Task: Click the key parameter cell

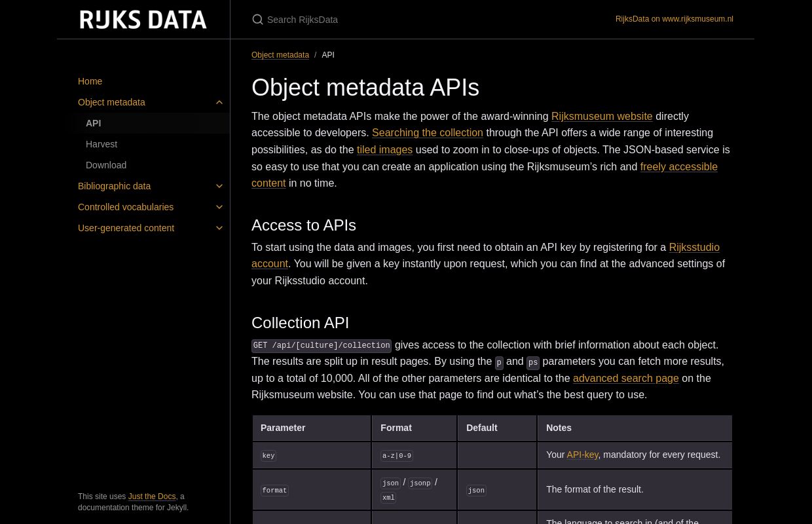Action: pos(312,455)
